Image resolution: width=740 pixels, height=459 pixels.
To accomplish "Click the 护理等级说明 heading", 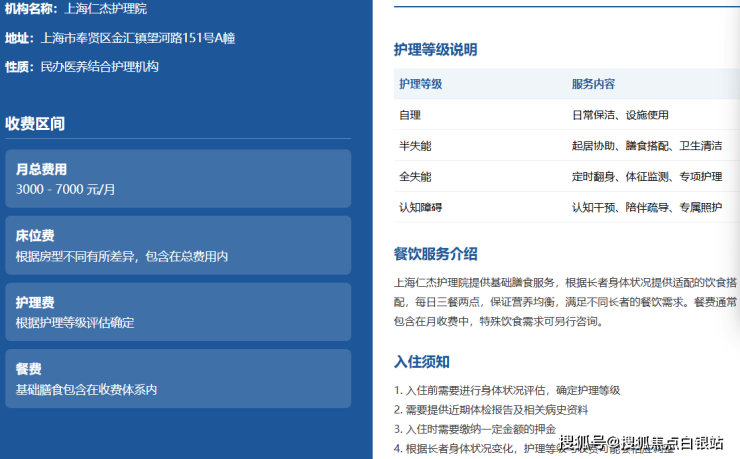I will (436, 50).
